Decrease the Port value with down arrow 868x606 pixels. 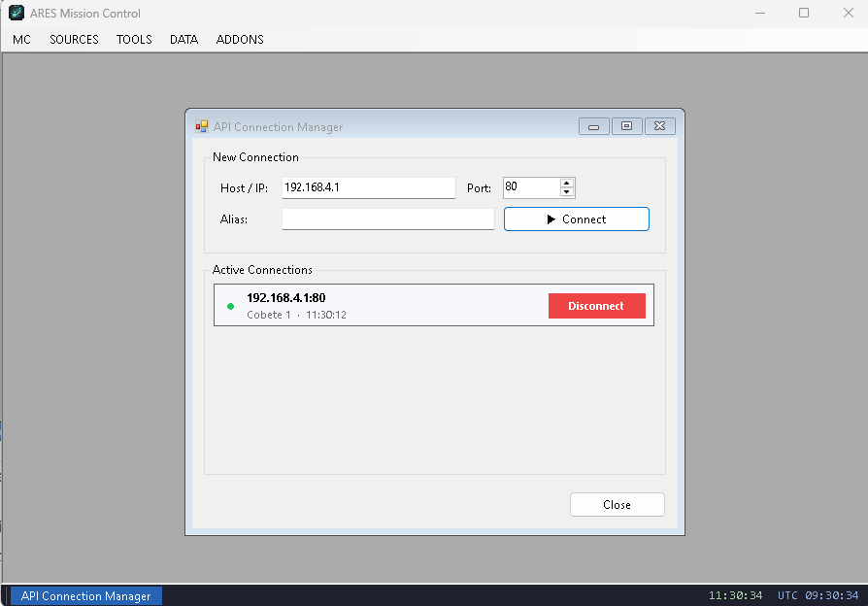pyautogui.click(x=566, y=192)
